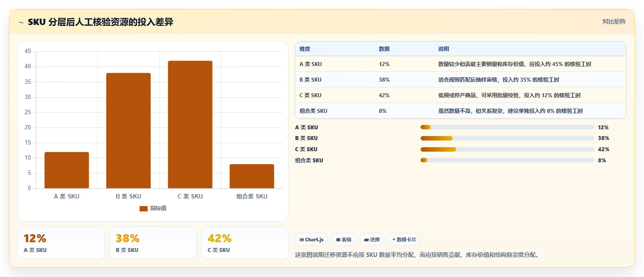Click the summary sentence starting 这张图说明

(417, 255)
